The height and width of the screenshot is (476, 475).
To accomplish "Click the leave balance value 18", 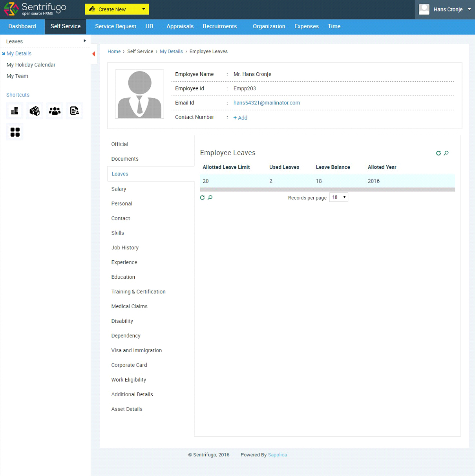I will click(319, 181).
